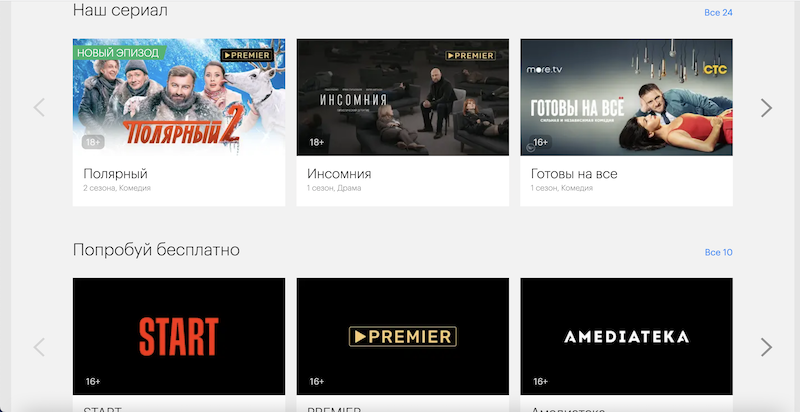Click the СТС logo on Готовы на всё poster
Screen dimensions: 800x412
(x=715, y=70)
